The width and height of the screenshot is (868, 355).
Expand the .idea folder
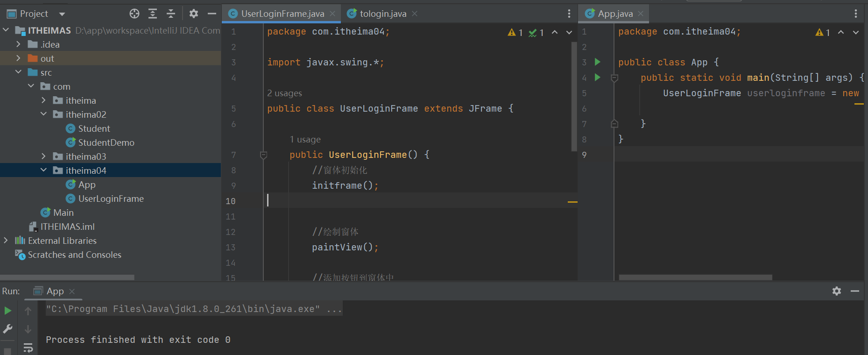point(18,44)
